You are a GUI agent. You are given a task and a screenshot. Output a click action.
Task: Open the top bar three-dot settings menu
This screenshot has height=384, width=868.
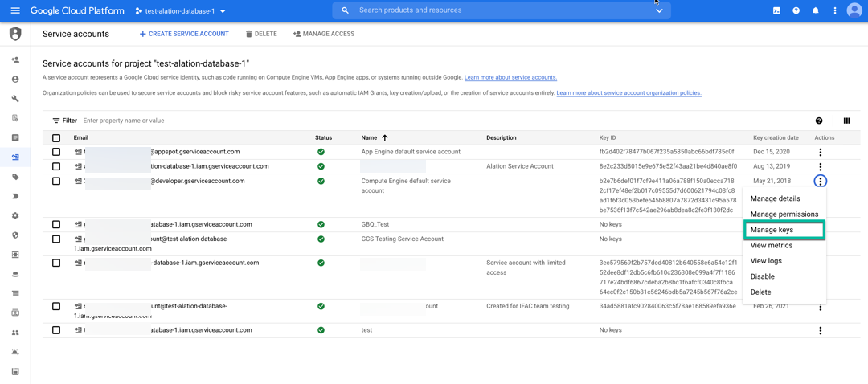835,10
